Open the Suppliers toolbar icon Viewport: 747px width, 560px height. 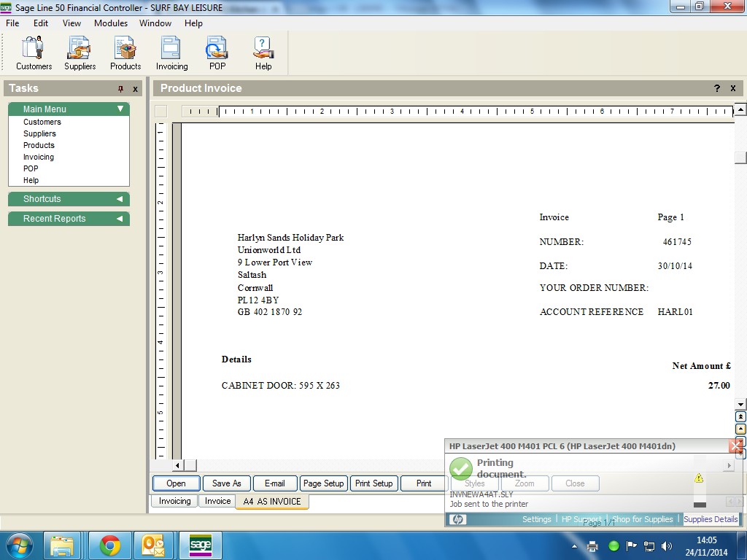click(80, 53)
